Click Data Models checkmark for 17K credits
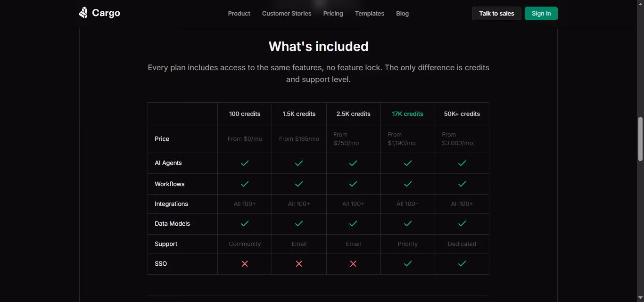644x302 pixels. coord(408,224)
